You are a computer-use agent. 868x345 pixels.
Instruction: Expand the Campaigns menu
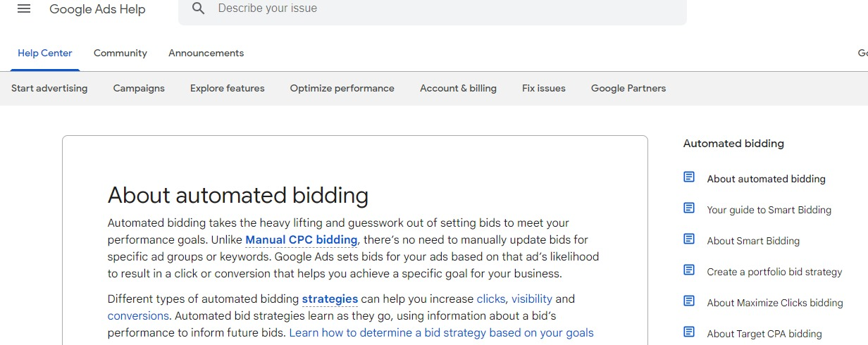point(139,89)
